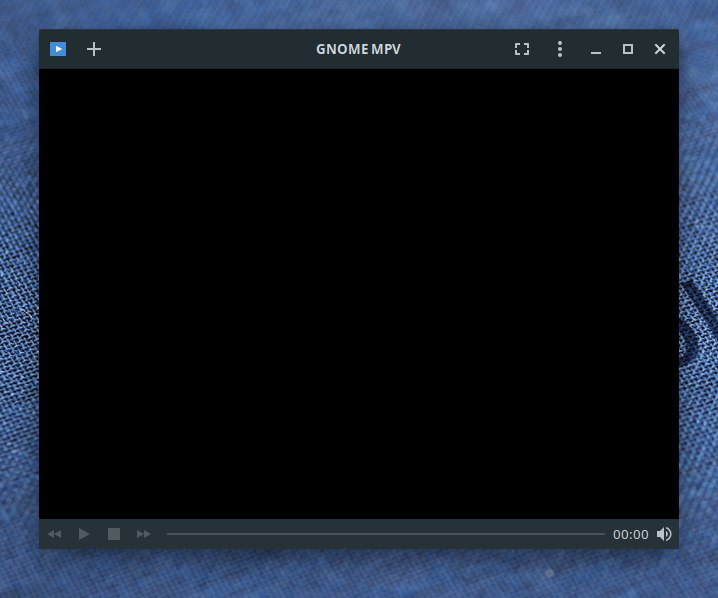Toggle fullscreen mode in the header bar

(522, 49)
